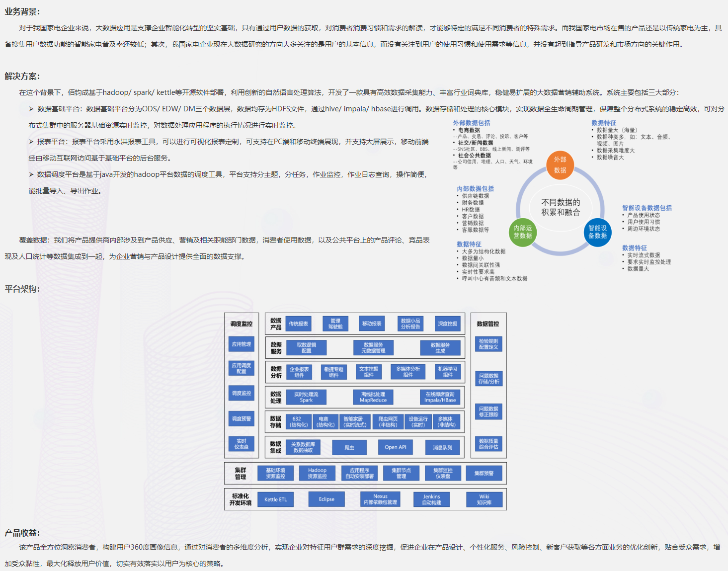The width and height of the screenshot is (728, 571).
Task: Click the 数据质量综合评估 box
Action: point(488,444)
